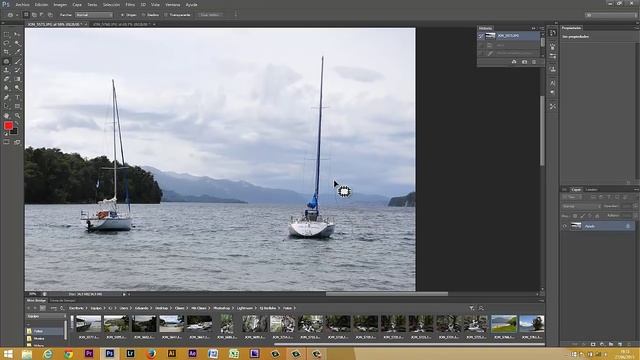Viewport: 640px width, 360px height.
Task: Toggle lock position in Layers panel
Action: [x=590, y=216]
